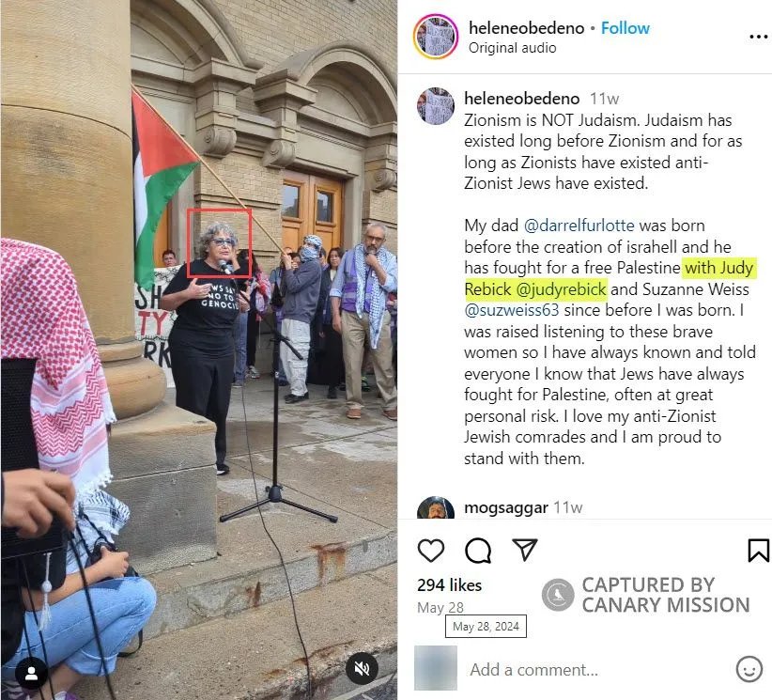The image size is (772, 700).
Task: Show tagged people via person icon
Action: tap(32, 674)
